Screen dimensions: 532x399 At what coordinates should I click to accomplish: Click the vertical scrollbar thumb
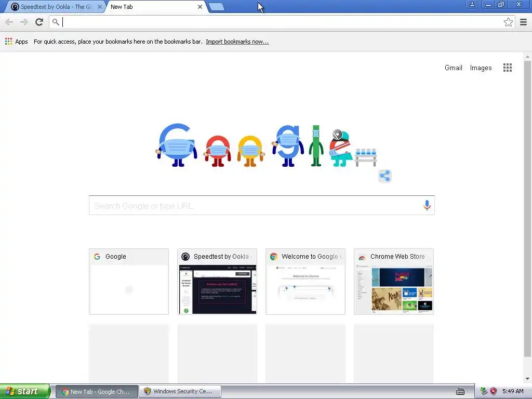pos(528,209)
